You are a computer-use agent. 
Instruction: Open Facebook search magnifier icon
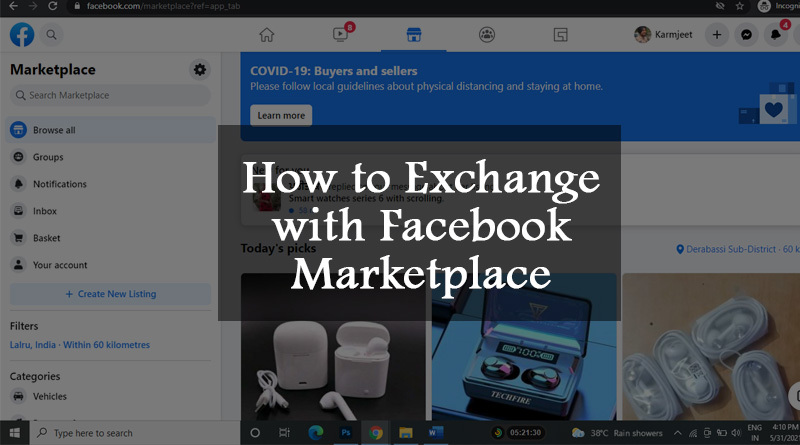[x=52, y=35]
